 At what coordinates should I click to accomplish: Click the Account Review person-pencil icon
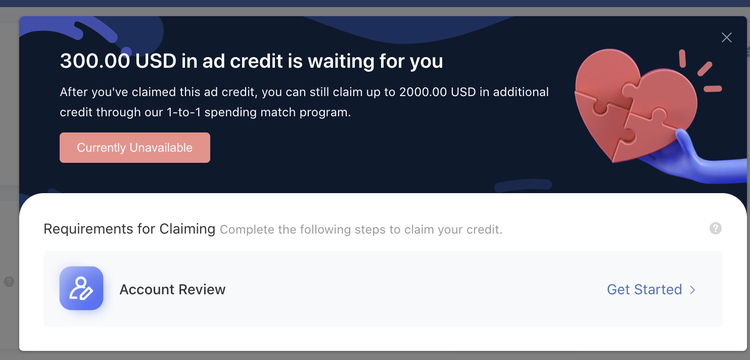point(81,288)
